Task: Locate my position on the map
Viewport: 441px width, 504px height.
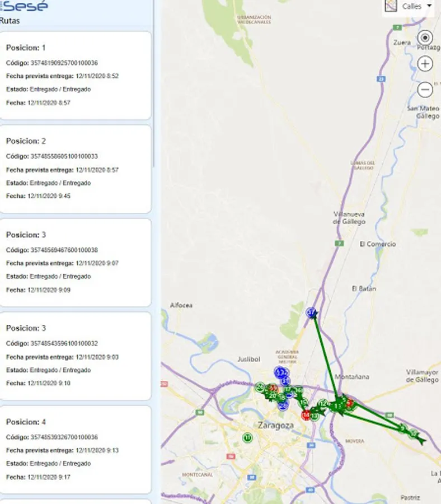Action: 425,38
